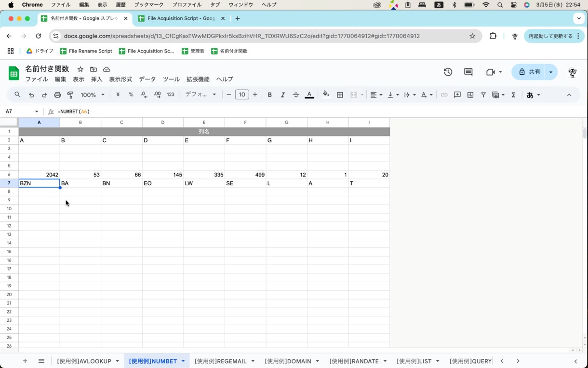This screenshot has height=368, width=588.
Task: Open the functions sigma menu
Action: click(x=513, y=95)
